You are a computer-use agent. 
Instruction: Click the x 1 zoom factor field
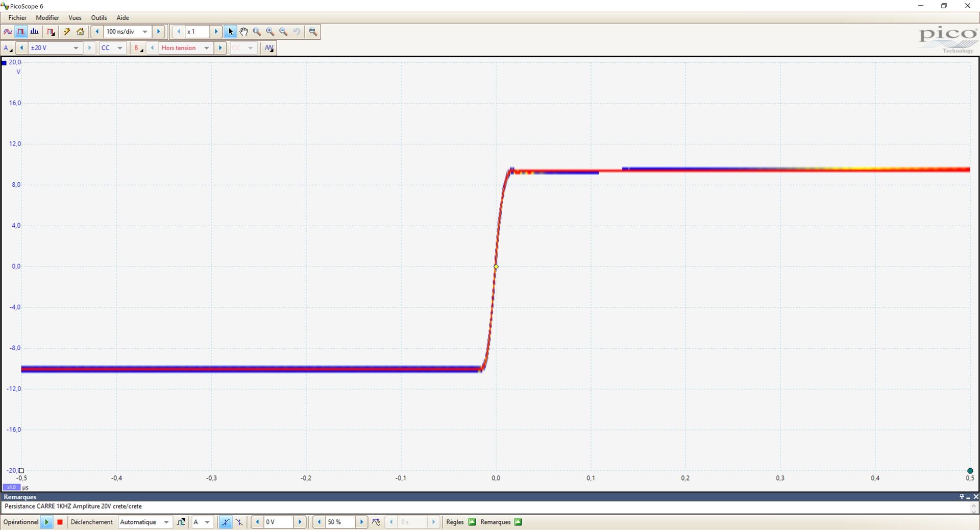(x=197, y=32)
